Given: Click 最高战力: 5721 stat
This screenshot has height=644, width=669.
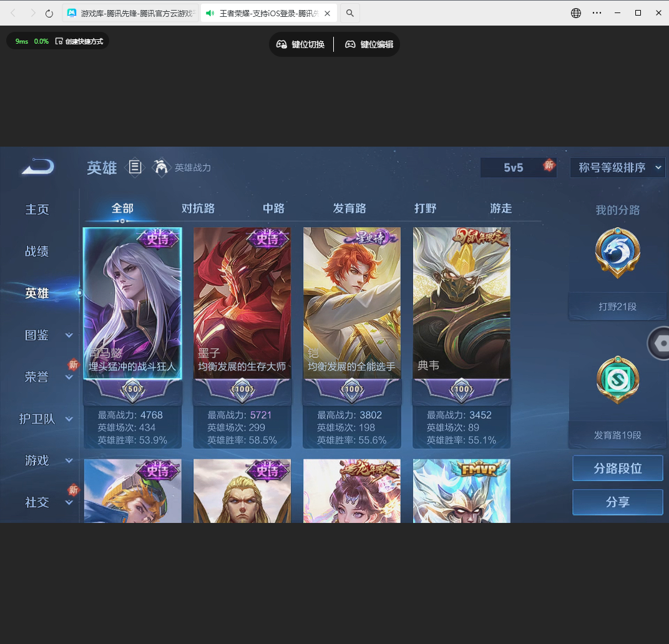Looking at the screenshot, I should [240, 415].
